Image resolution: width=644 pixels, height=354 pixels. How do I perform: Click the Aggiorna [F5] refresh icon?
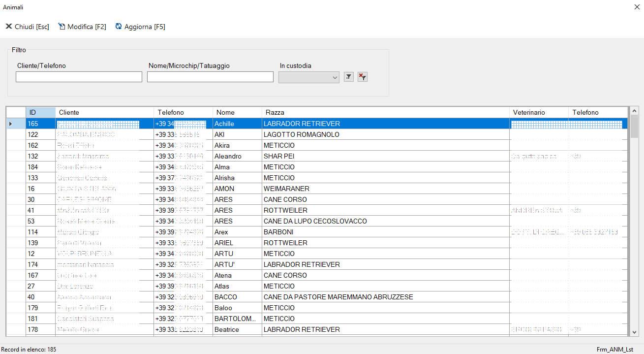point(119,27)
